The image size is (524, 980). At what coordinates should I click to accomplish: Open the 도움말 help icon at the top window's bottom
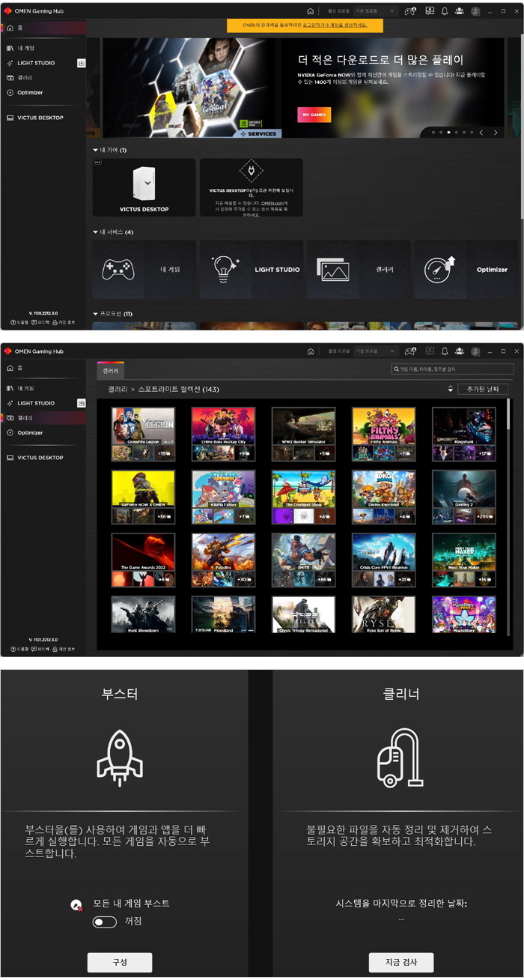[x=19, y=322]
